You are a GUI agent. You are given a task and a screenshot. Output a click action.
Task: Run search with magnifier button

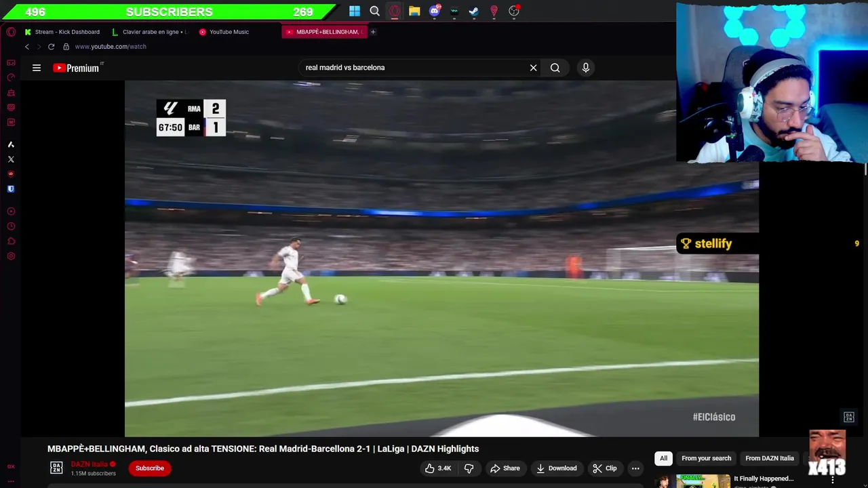point(555,68)
